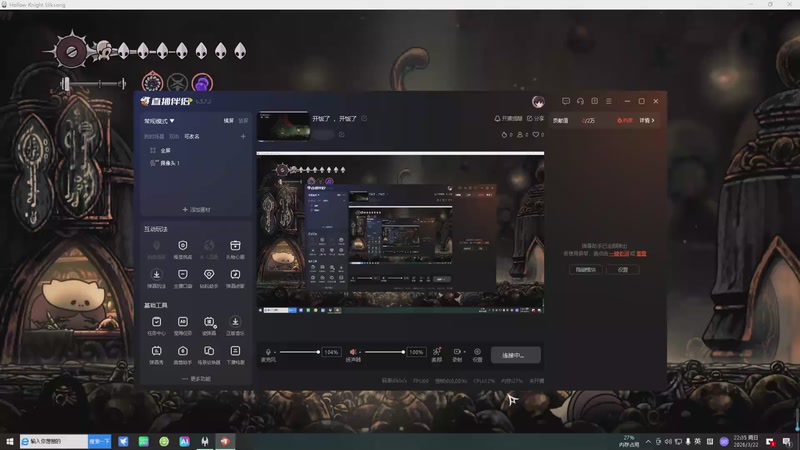Click the red 热度 label in contribution panel
Viewport: 800px width, 450px height.
(624, 120)
